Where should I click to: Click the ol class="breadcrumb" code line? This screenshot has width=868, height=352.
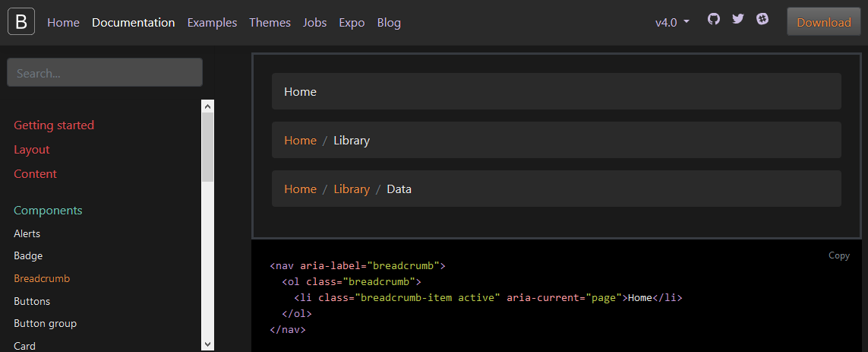coord(352,281)
